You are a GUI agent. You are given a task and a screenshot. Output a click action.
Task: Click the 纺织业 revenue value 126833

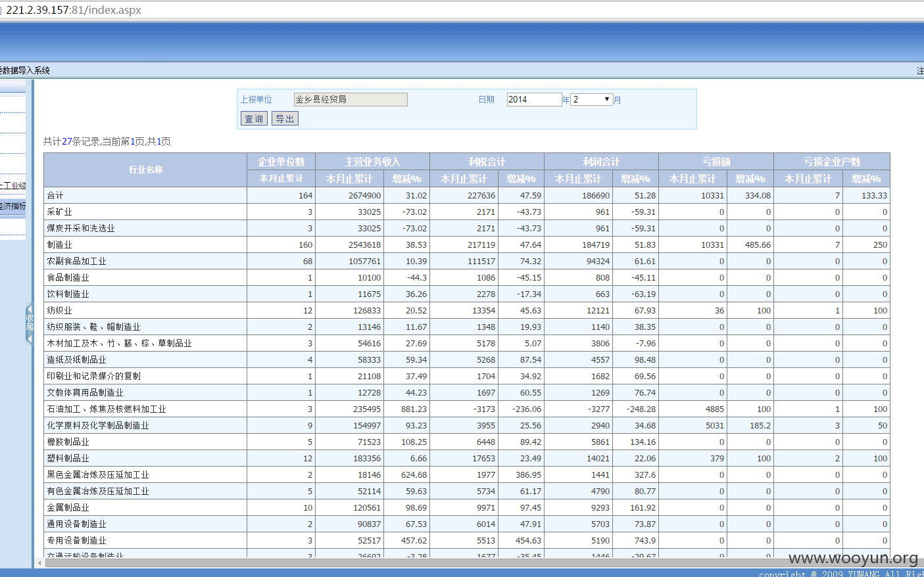(x=367, y=310)
